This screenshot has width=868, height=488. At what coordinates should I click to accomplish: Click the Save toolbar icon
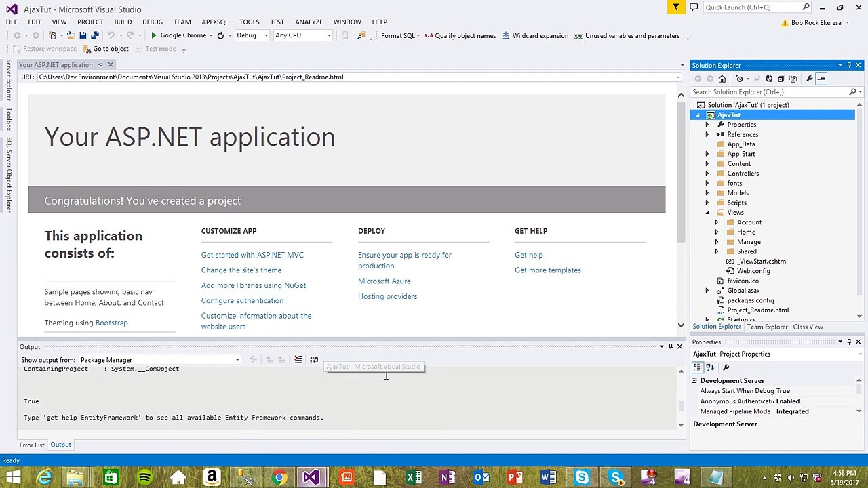coord(83,35)
